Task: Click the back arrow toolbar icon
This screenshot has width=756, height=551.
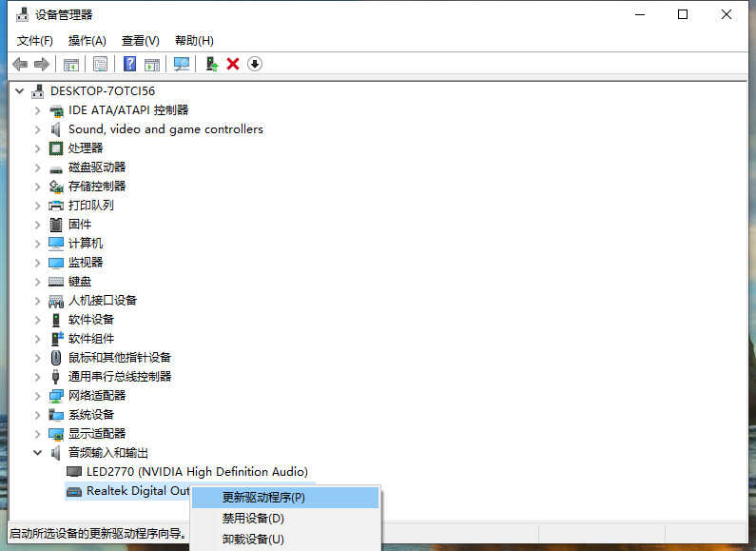Action: 20,64
